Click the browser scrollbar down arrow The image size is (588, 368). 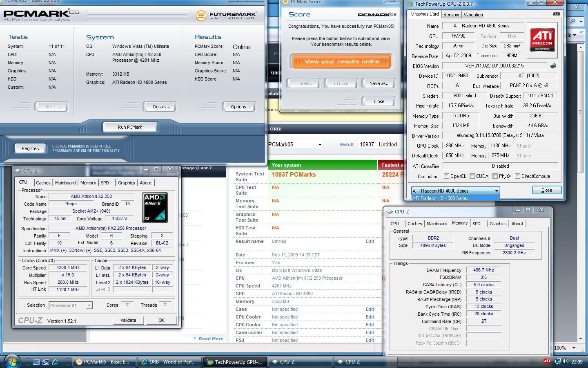(581, 339)
